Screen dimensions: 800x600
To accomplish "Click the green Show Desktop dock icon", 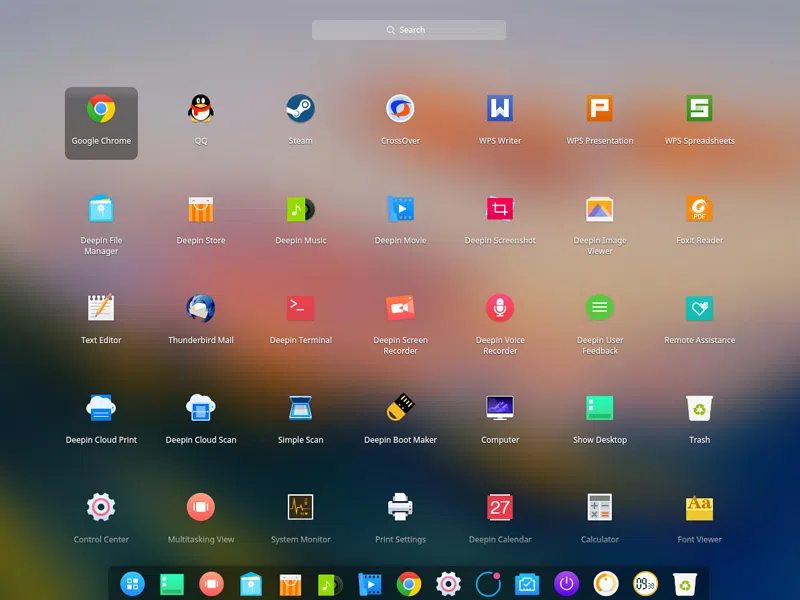I will click(172, 584).
